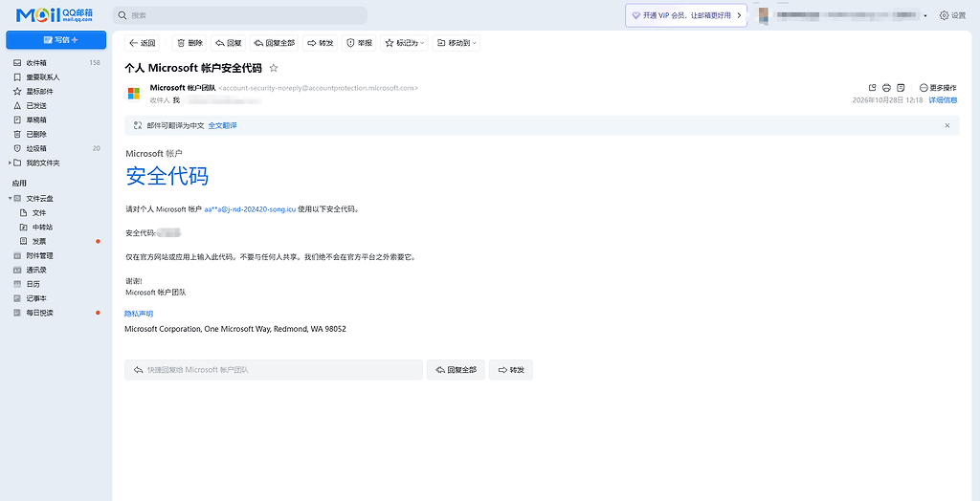
Task: Click the inbox unread count 158
Action: [95, 62]
